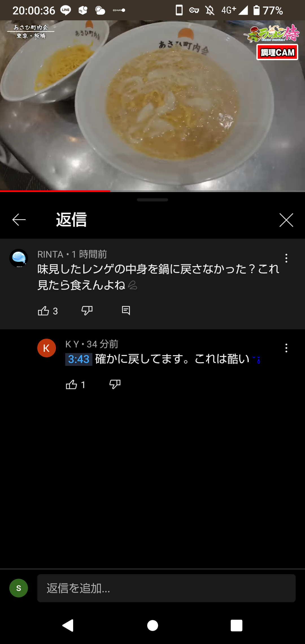Tap Android back navigation button
Screen dimensions: 305x644
(68, 625)
